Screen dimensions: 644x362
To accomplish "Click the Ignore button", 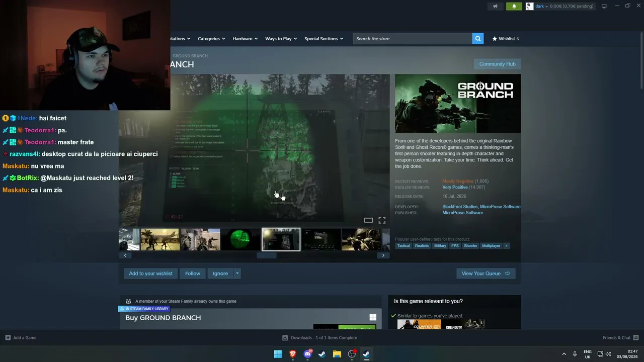I will click(220, 274).
